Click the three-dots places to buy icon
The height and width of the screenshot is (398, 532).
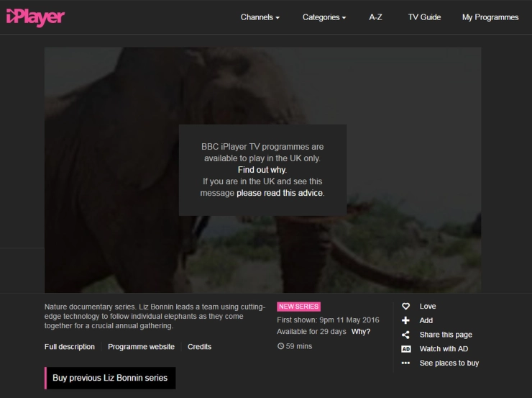405,363
